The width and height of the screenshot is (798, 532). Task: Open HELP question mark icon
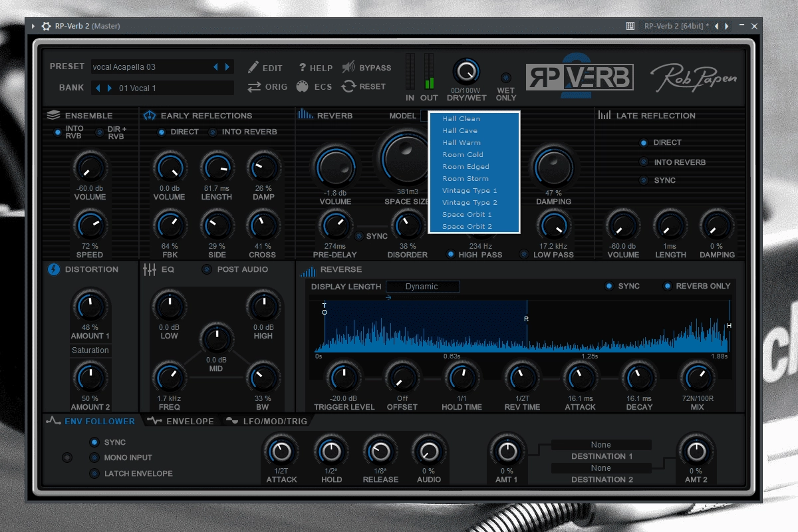pos(302,67)
